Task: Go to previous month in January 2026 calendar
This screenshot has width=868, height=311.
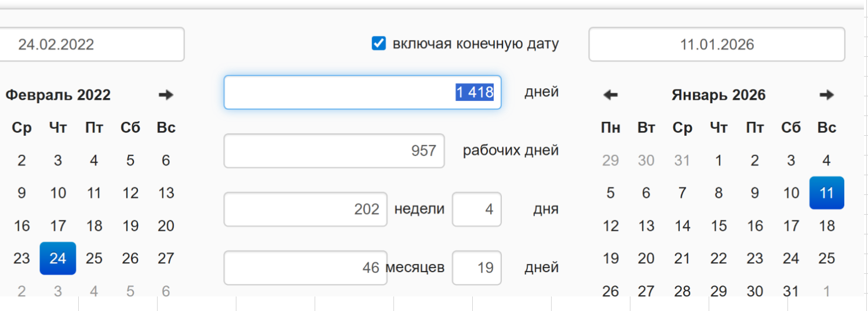Action: pos(610,95)
